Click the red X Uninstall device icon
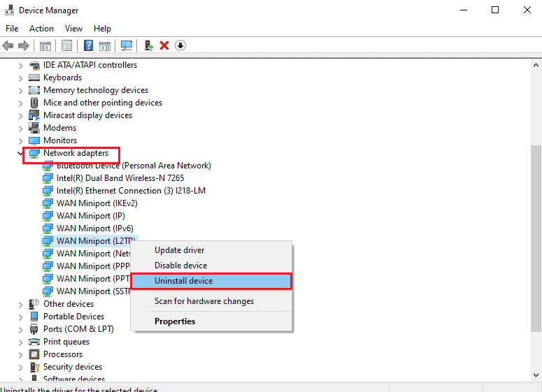This screenshot has width=542, height=392. click(x=164, y=45)
